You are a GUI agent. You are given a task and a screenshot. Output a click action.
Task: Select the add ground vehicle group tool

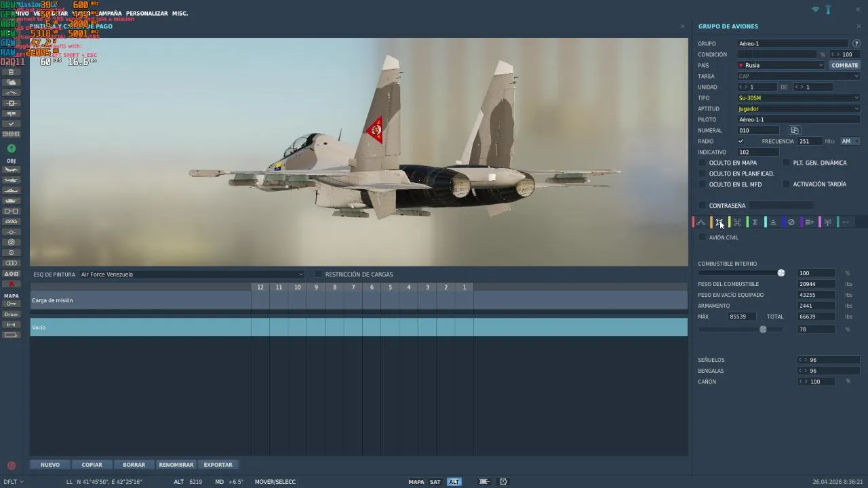pos(12,201)
